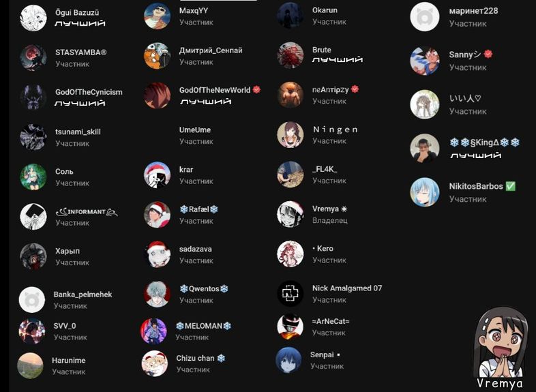Click the snowflake icon after Chizu chan
The width and height of the screenshot is (536, 392).
point(222,358)
